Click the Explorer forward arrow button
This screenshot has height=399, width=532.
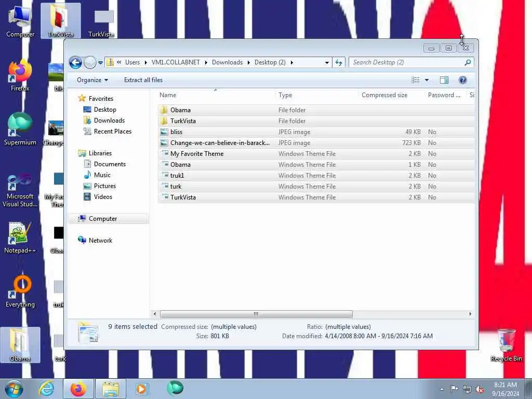pyautogui.click(x=90, y=62)
